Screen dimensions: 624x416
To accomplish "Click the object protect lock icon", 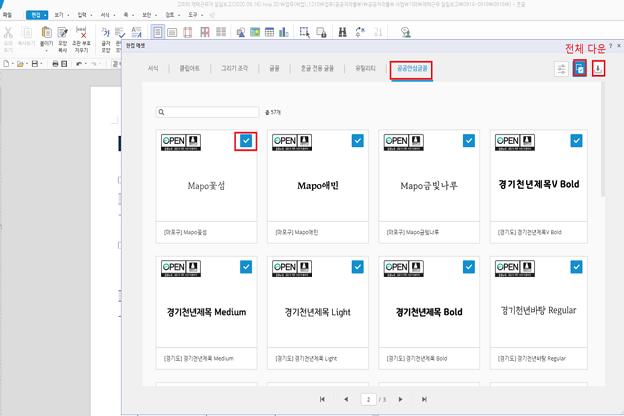I will [x=321, y=32].
